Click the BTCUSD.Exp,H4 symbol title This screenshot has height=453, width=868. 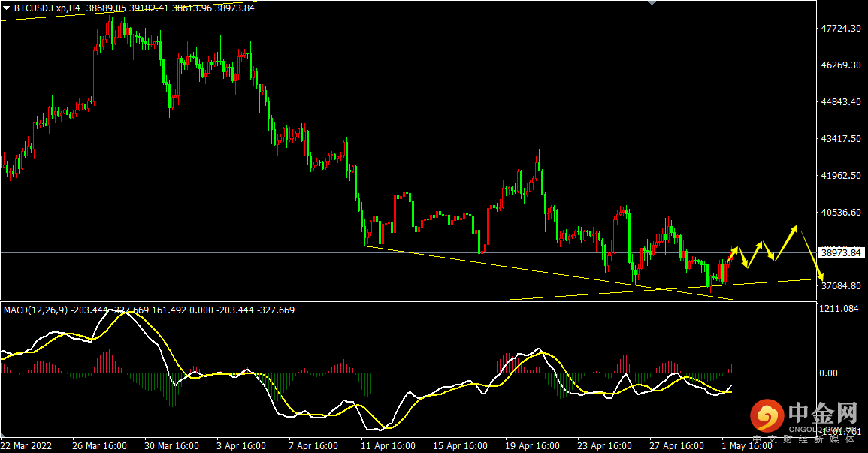pos(47,8)
